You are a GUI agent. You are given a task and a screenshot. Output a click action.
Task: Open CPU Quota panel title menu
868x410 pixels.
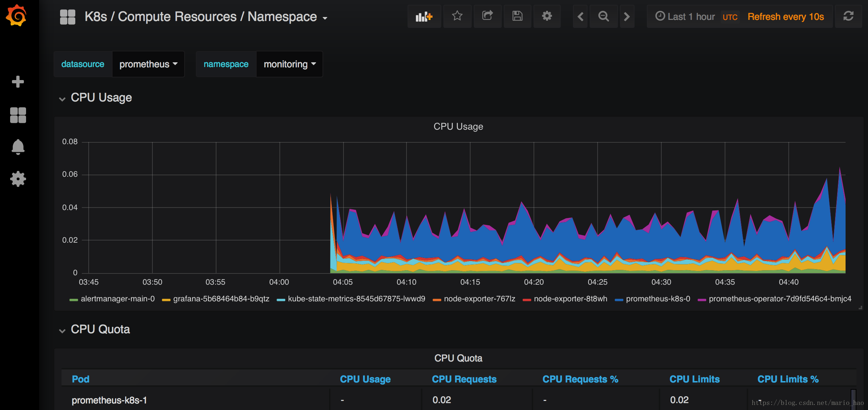point(458,358)
